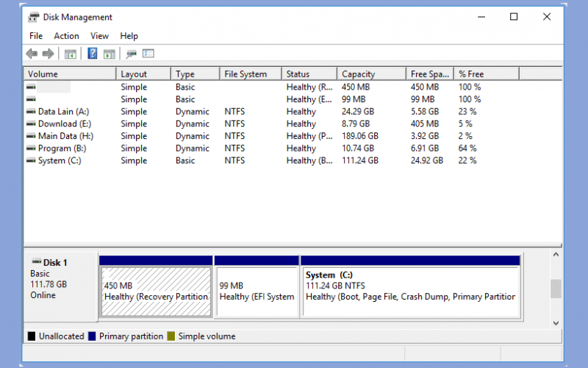Open the Action menu
The image size is (588, 368).
point(66,36)
